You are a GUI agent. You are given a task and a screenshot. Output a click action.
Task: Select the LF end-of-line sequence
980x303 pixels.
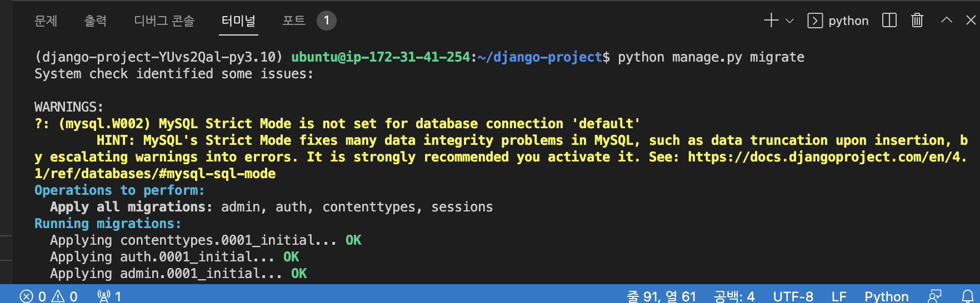coord(839,296)
